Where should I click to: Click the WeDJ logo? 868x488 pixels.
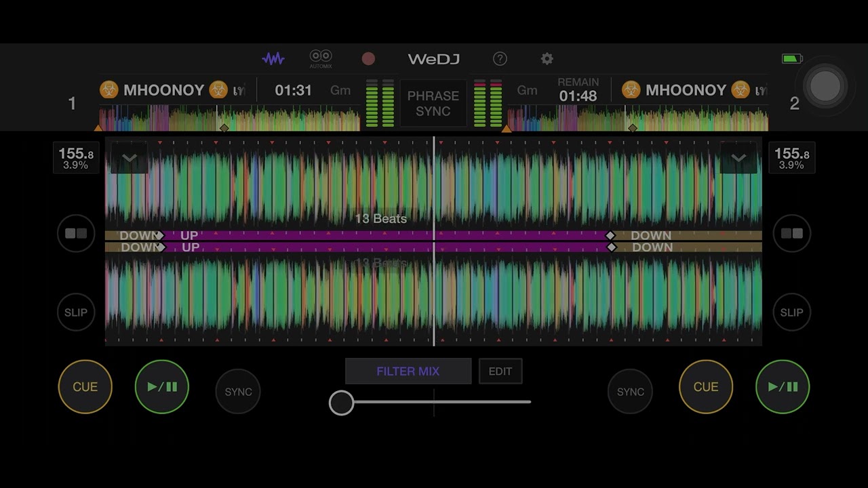click(x=434, y=59)
